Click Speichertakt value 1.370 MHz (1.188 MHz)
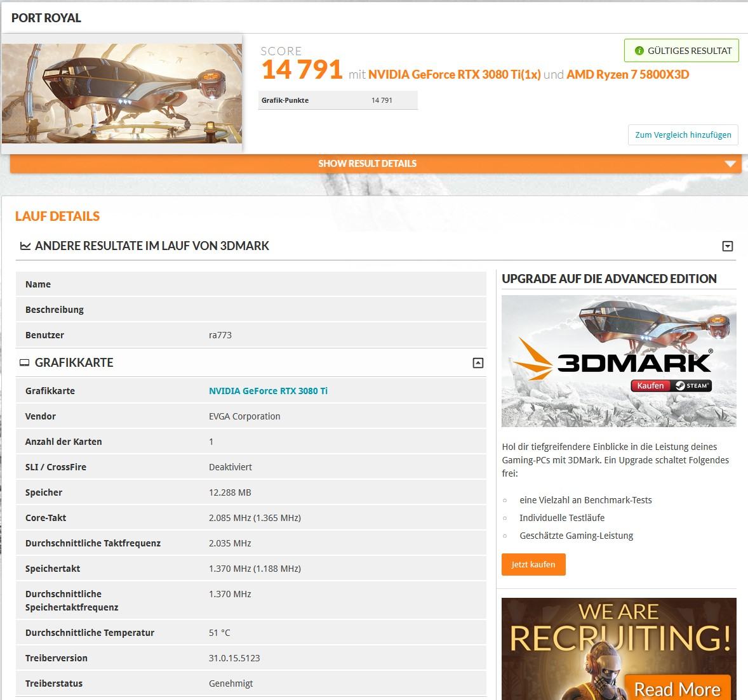The width and height of the screenshot is (748, 700). 255,569
